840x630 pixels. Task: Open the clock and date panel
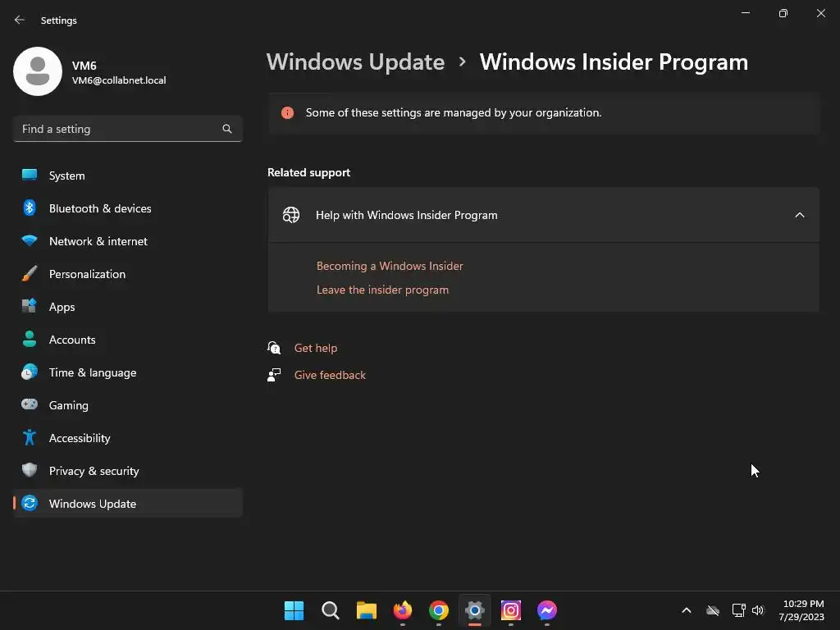[x=801, y=610]
